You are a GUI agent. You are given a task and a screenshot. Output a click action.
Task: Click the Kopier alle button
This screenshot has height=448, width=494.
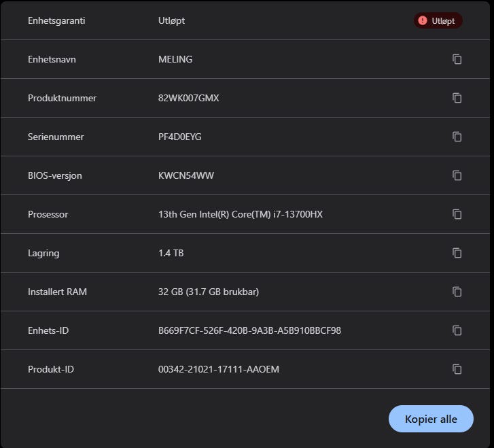431,419
